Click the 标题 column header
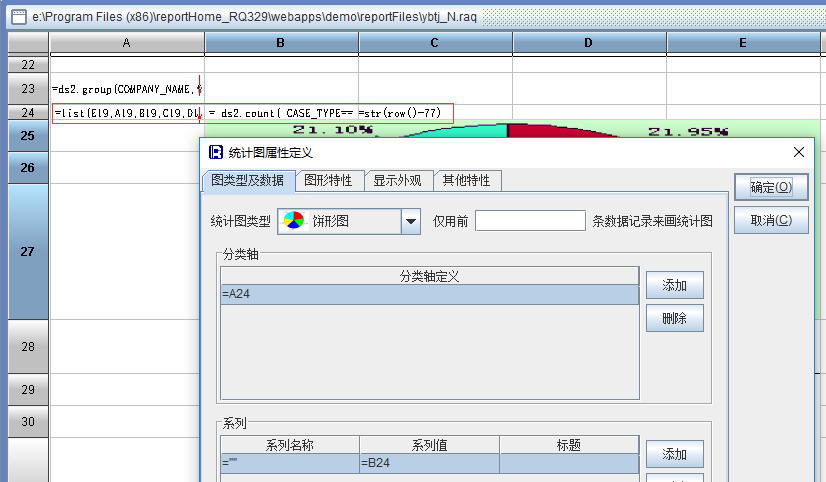This screenshot has height=482, width=826. tap(569, 445)
